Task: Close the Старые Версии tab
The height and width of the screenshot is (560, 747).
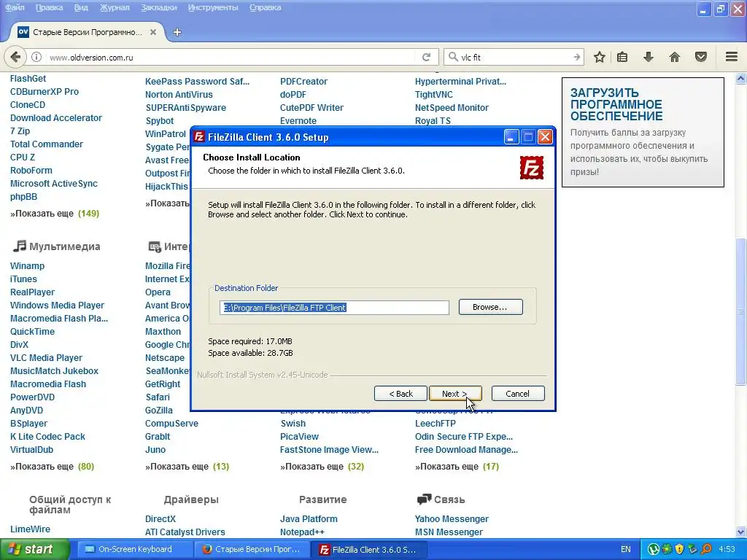Action: 153,32
